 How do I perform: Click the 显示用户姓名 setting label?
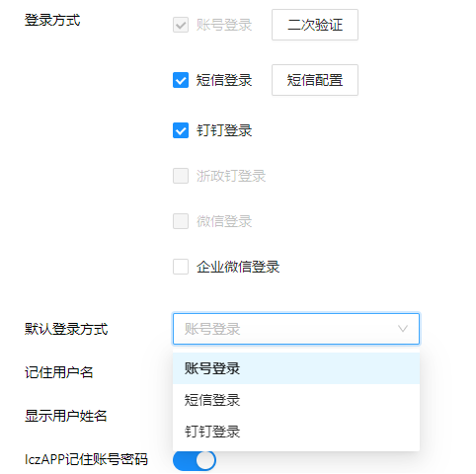[x=66, y=416]
